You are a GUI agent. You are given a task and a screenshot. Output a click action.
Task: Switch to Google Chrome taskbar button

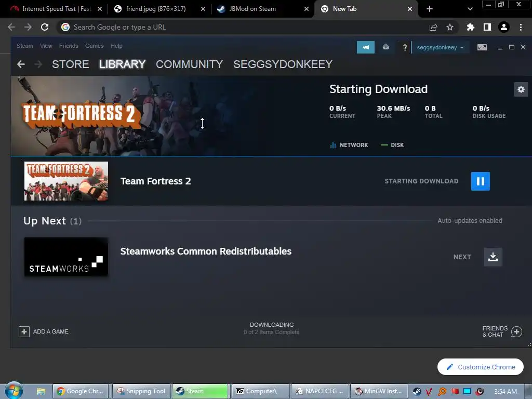(80, 391)
